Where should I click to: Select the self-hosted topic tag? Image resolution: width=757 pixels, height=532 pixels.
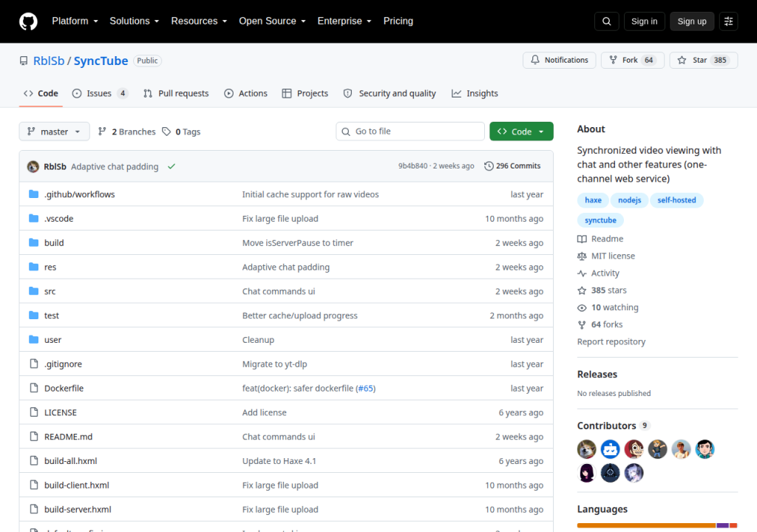point(676,199)
